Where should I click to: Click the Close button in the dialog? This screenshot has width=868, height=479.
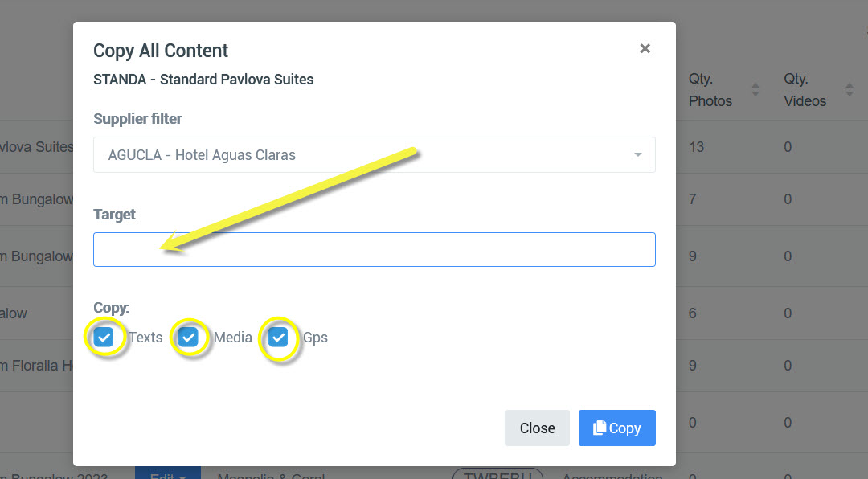(x=537, y=428)
